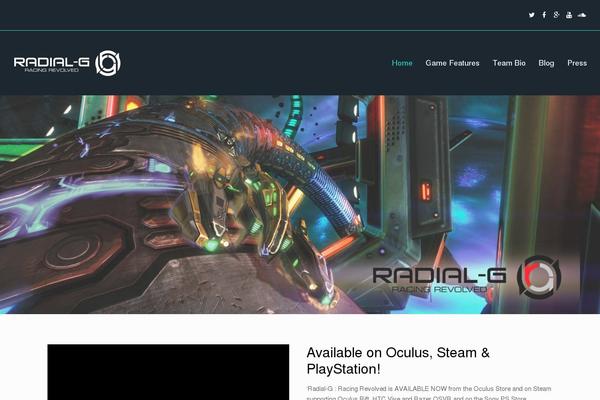Open the Twitter social icon
Image resolution: width=600 pixels, height=400 pixels.
[532, 15]
